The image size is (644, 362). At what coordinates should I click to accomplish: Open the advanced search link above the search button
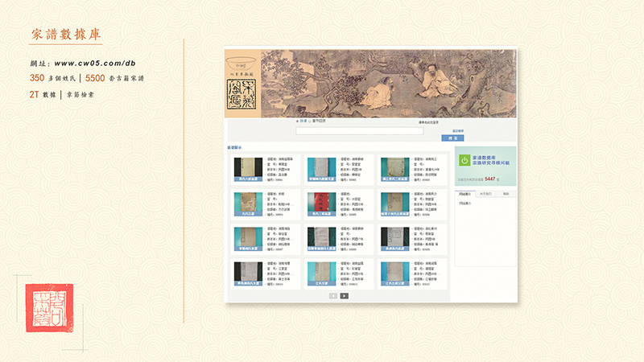click(458, 130)
